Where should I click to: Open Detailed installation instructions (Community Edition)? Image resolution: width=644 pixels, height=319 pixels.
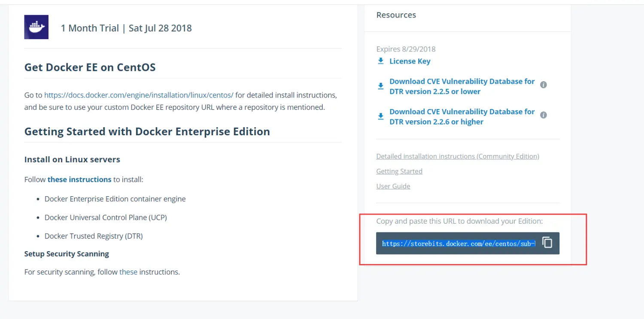458,156
